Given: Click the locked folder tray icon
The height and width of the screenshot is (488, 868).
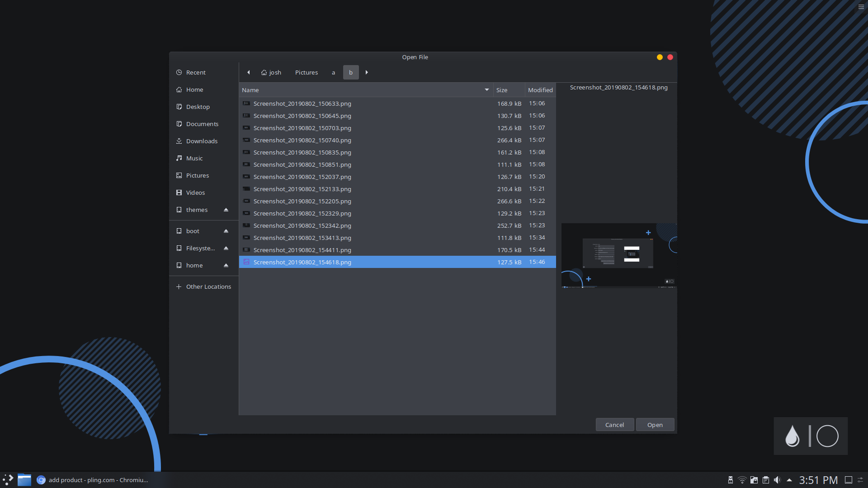Looking at the screenshot, I should [x=754, y=480].
